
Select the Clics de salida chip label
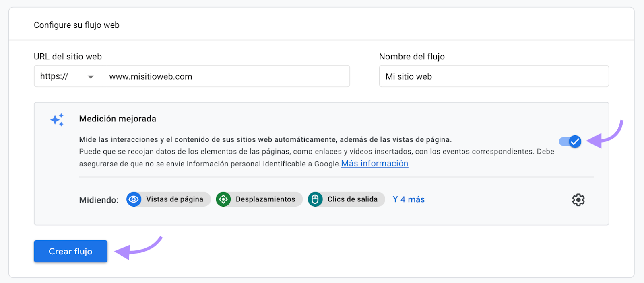point(353,199)
